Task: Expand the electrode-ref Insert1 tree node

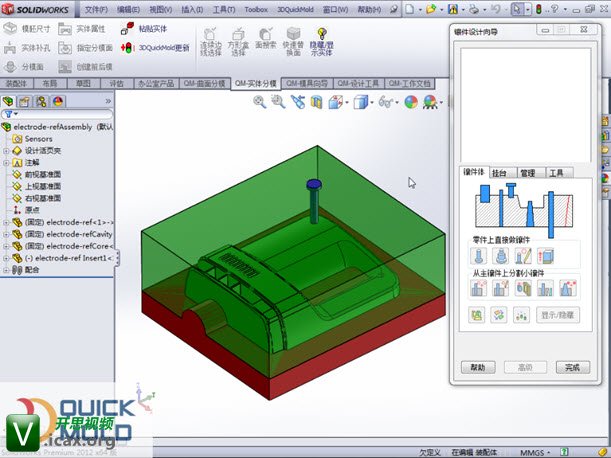Action: tap(6, 258)
